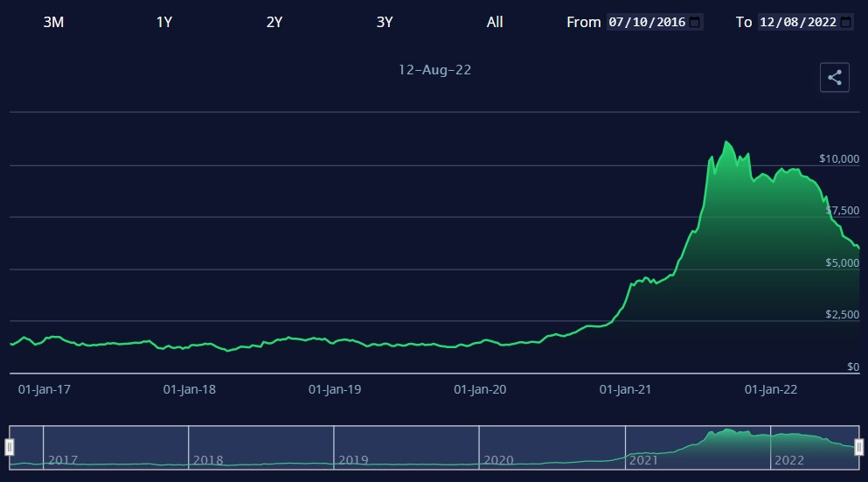This screenshot has height=482, width=868.
Task: Jump to 2021 in the navigator
Action: tap(643, 459)
